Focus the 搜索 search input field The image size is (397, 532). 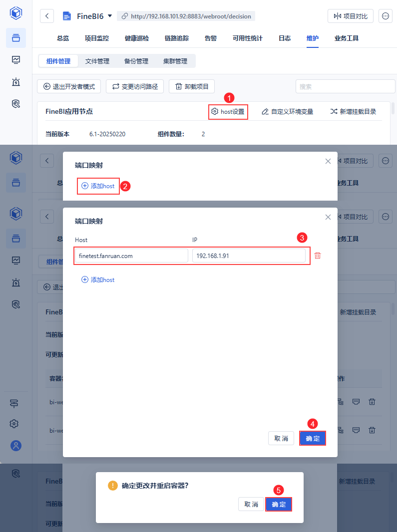[345, 86]
